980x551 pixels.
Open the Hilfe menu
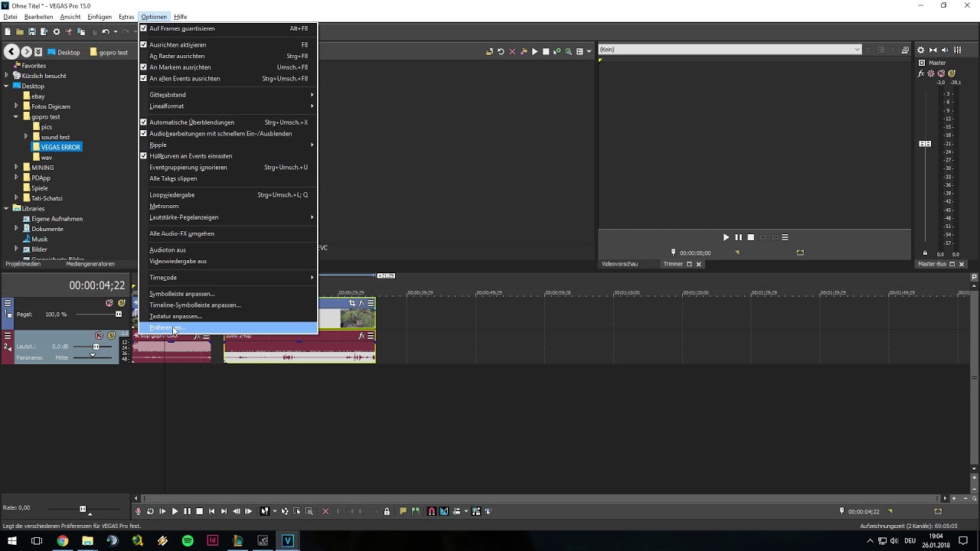(x=180, y=17)
